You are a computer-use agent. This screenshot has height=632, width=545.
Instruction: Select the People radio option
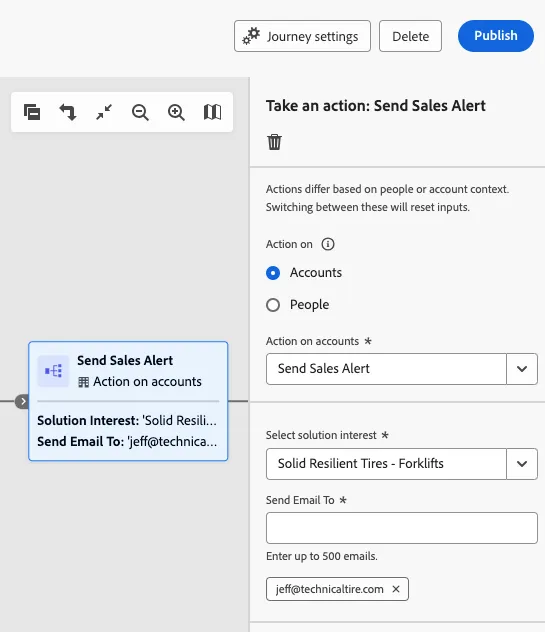tap(273, 305)
